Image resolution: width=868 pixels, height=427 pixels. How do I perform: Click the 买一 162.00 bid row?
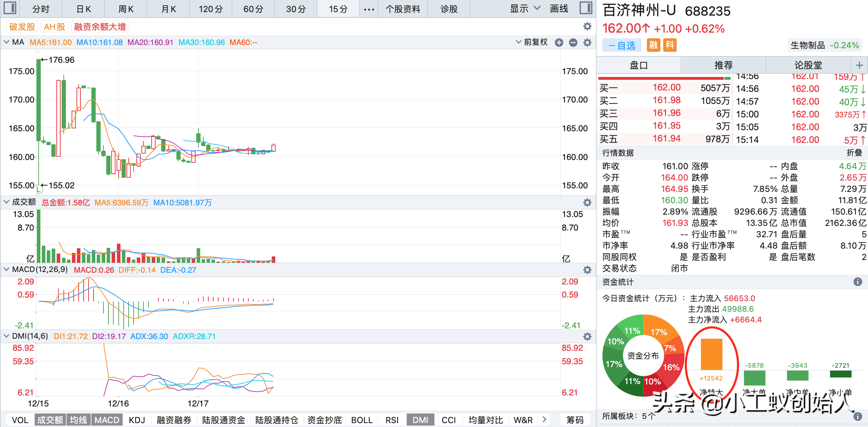coord(665,88)
